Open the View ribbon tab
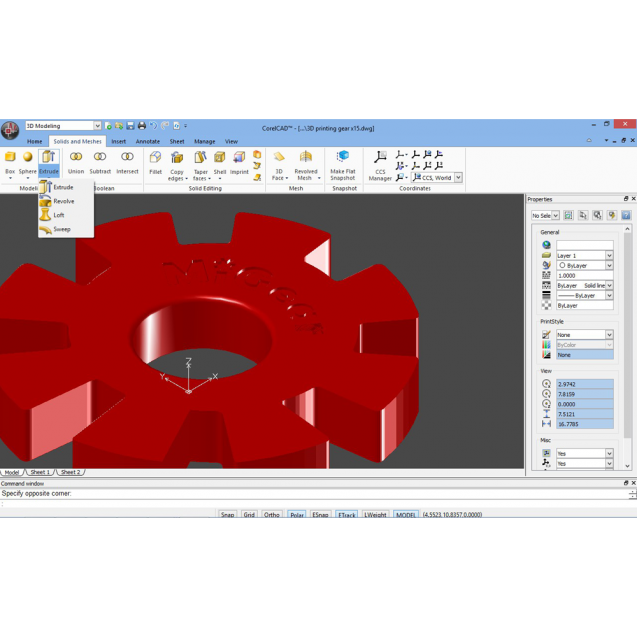The image size is (637, 637). (231, 141)
